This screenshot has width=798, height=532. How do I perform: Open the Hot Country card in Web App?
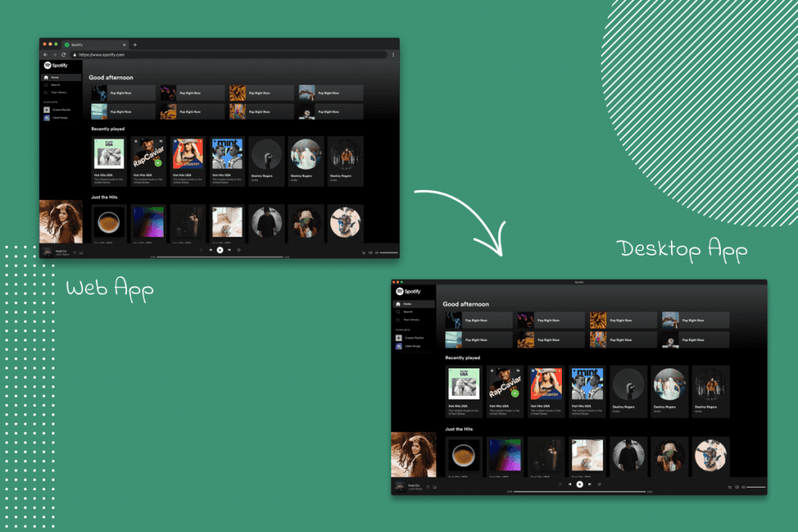pos(188,161)
